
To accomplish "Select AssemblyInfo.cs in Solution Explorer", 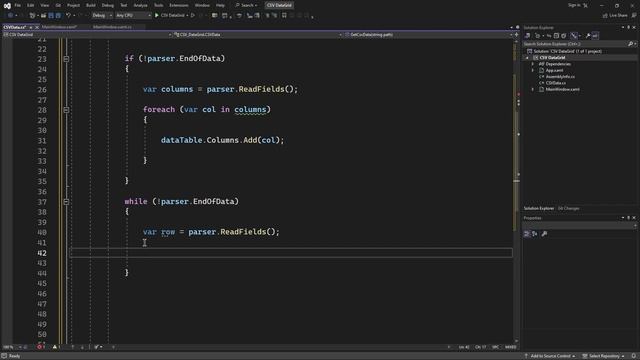I will tap(560, 77).
